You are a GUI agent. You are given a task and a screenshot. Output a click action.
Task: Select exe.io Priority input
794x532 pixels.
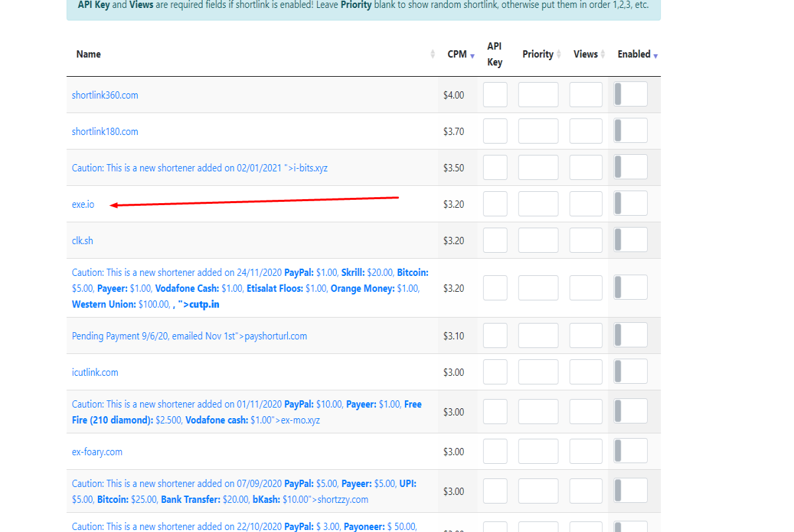pos(538,204)
